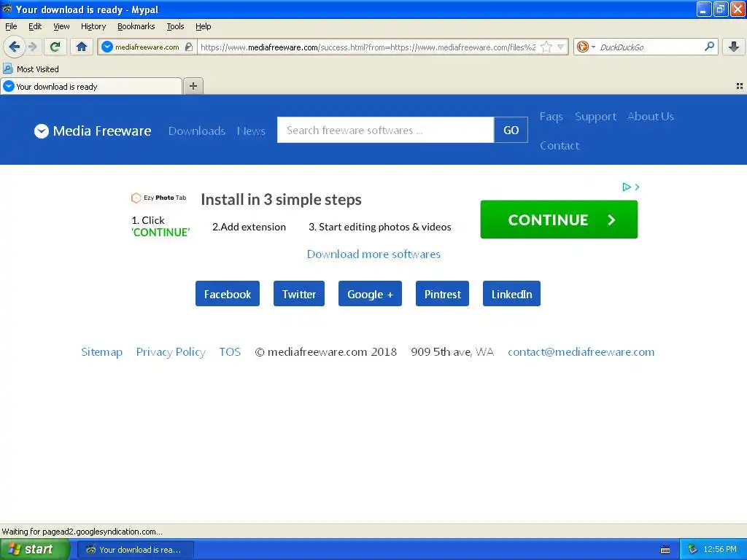The height and width of the screenshot is (560, 747).
Task: Click the mediafreeware.com site identity icon
Action: click(107, 47)
